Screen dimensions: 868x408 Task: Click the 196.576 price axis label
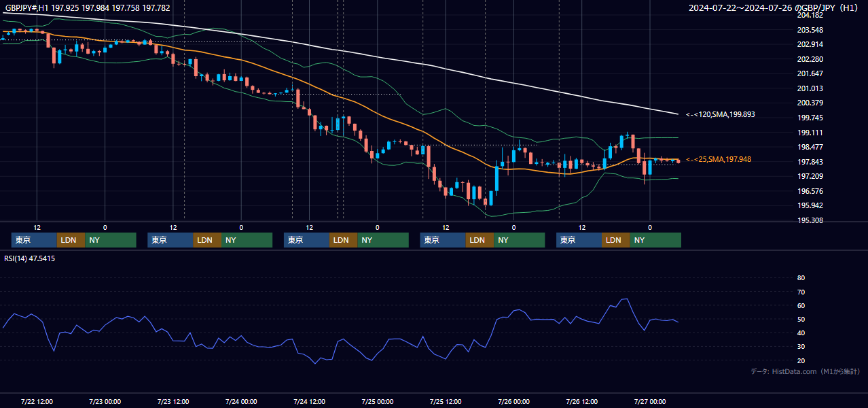pyautogui.click(x=810, y=191)
